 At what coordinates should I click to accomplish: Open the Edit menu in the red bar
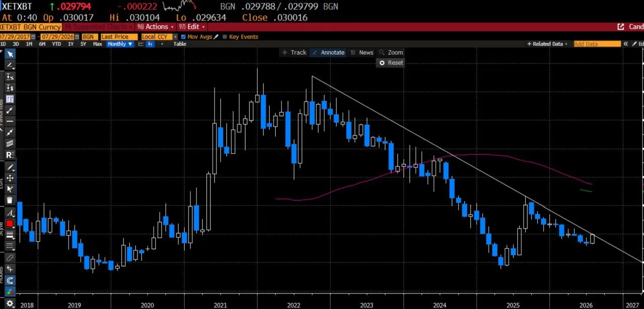pyautogui.click(x=189, y=27)
